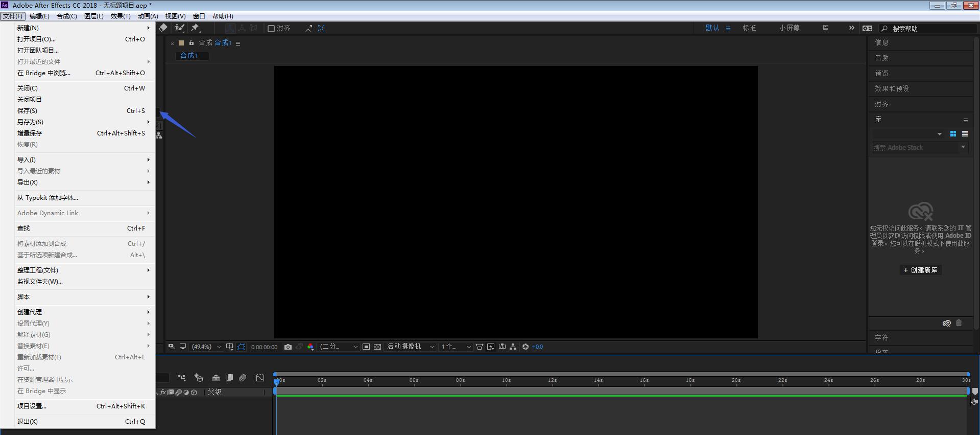
Task: Toggle mask and shape path visibility
Action: pyautogui.click(x=241, y=347)
